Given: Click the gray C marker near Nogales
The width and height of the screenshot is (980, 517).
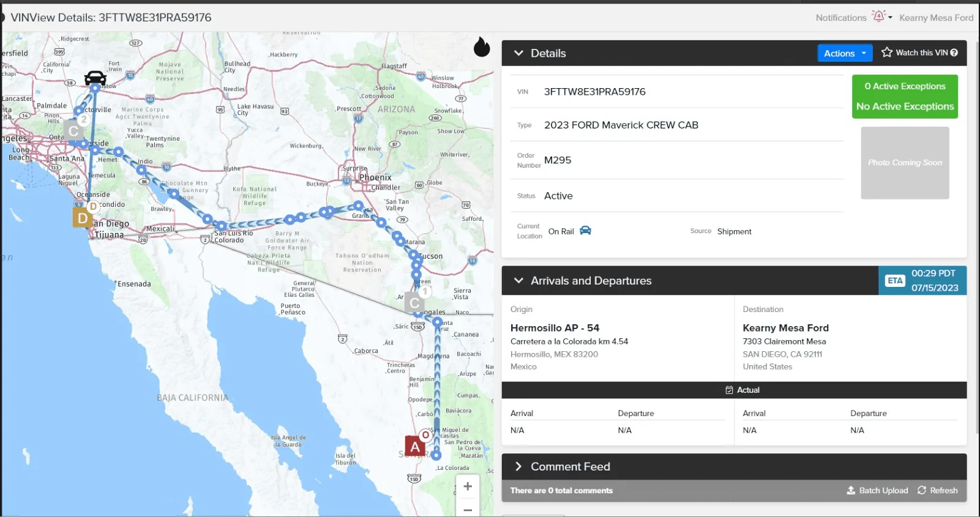Looking at the screenshot, I should pos(414,302).
